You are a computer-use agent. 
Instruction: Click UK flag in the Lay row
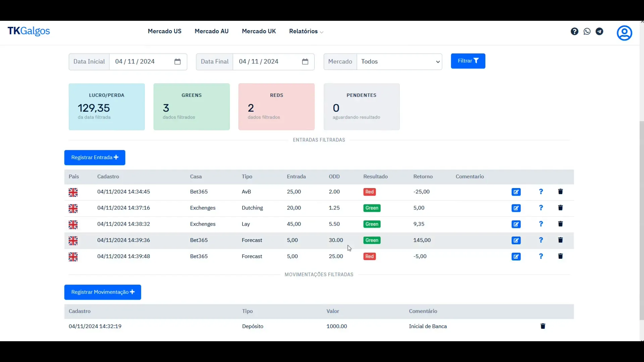click(73, 225)
